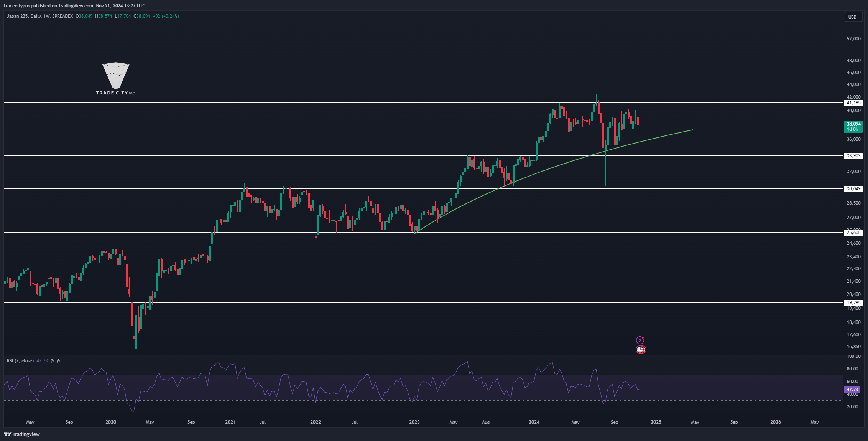This screenshot has width=868, height=441.
Task: Click the 2020 label on time axis
Action: point(111,422)
